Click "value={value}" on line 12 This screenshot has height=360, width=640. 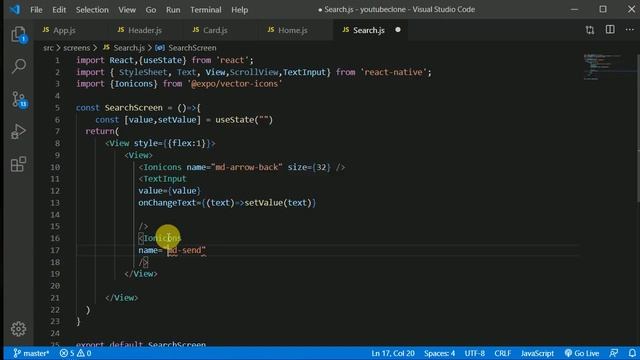pyautogui.click(x=169, y=191)
